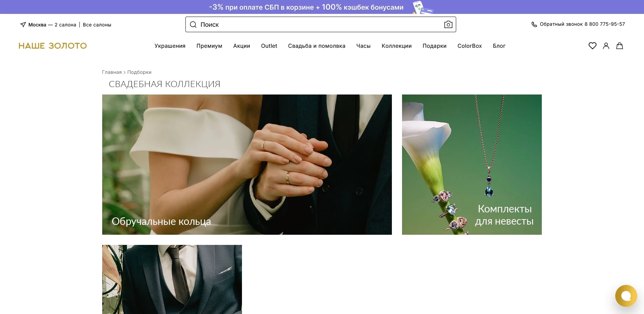Open the Outlet section link
Viewport: 644px width, 314px height.
coord(269,46)
